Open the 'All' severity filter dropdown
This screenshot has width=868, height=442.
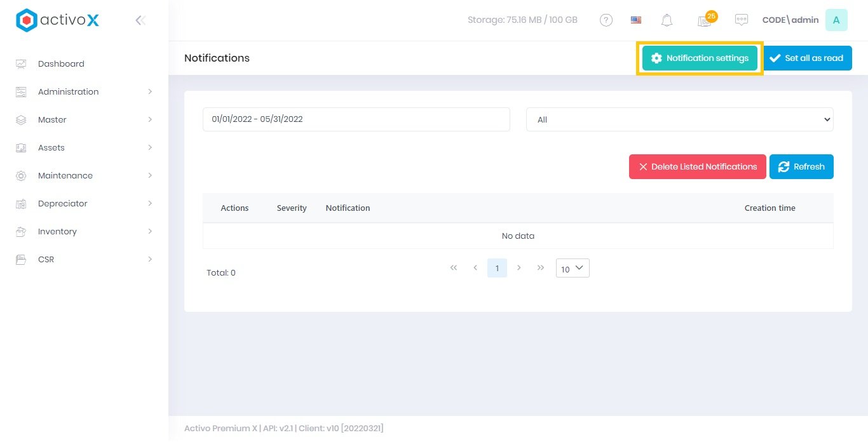coord(679,119)
